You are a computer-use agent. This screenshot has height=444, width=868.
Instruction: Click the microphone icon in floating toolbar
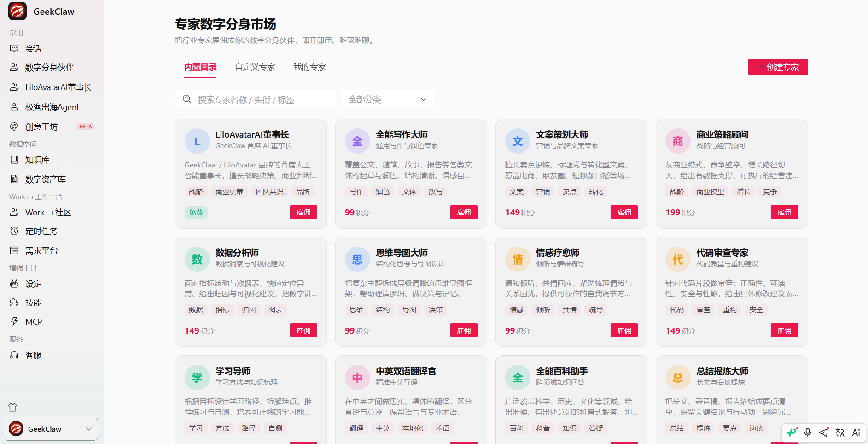click(x=808, y=432)
